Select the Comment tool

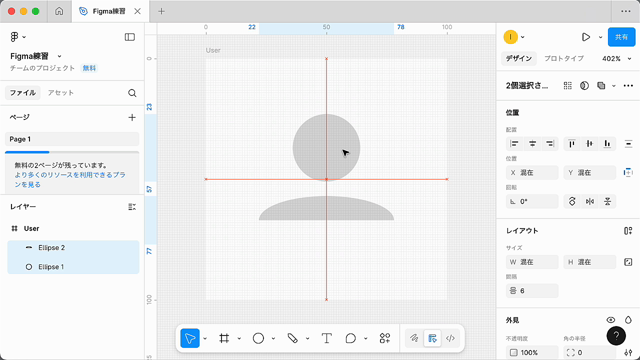pyautogui.click(x=351, y=338)
